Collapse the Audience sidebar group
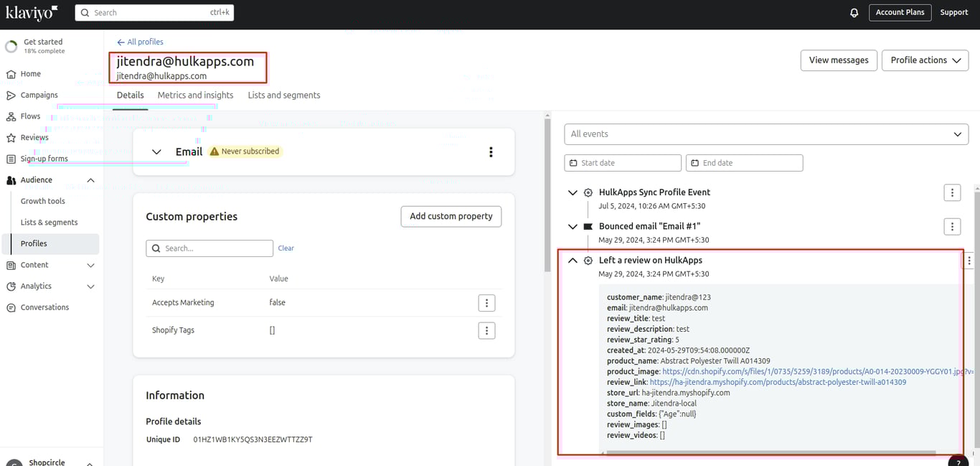The height and width of the screenshot is (466, 980). (90, 180)
